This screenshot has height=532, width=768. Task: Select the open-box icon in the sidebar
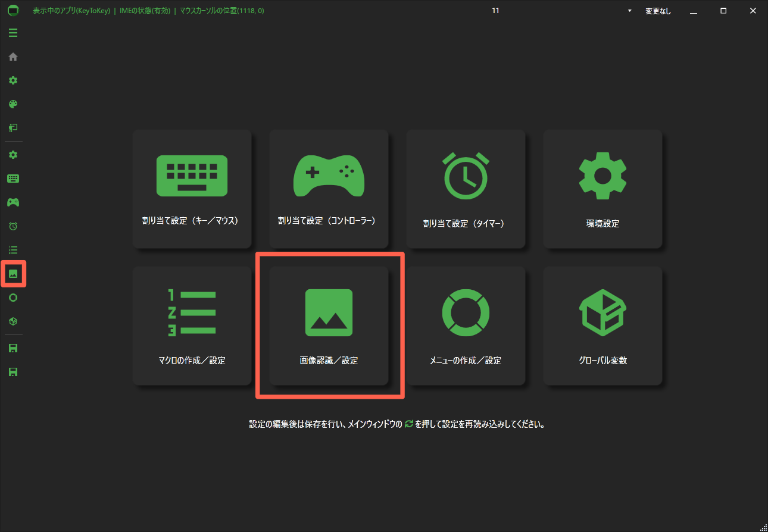13,321
